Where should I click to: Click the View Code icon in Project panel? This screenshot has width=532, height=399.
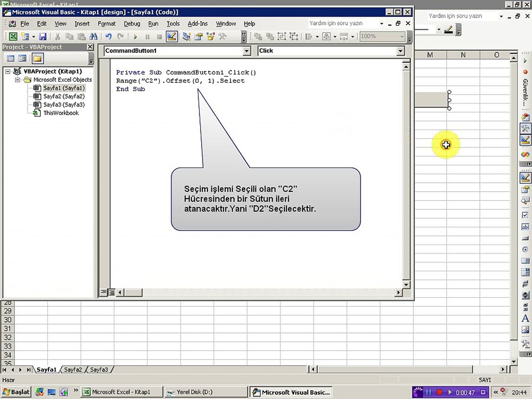[x=11, y=58]
